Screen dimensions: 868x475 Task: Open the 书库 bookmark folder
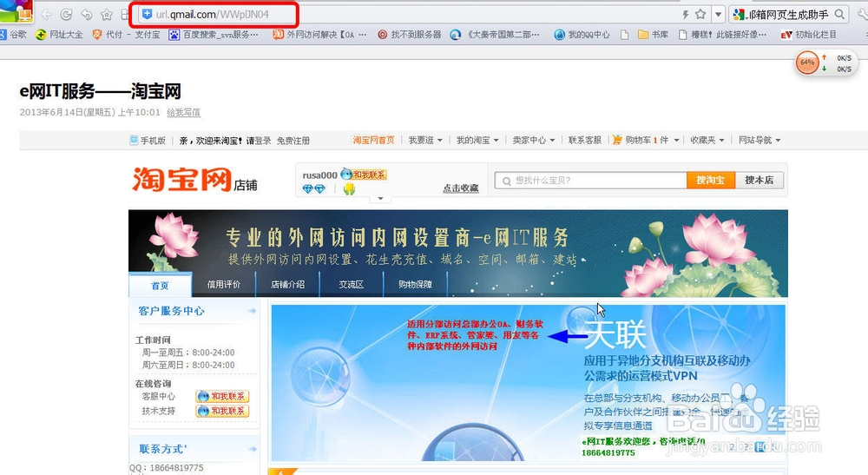pos(654,35)
